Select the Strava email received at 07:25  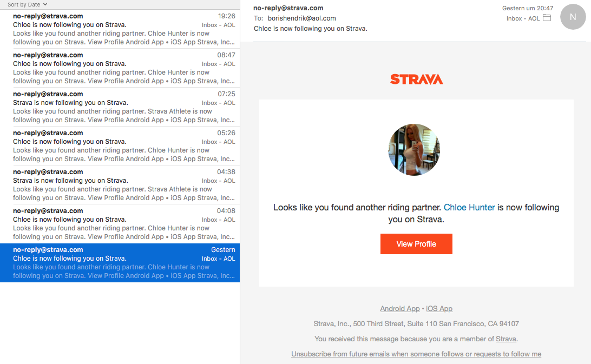click(120, 107)
